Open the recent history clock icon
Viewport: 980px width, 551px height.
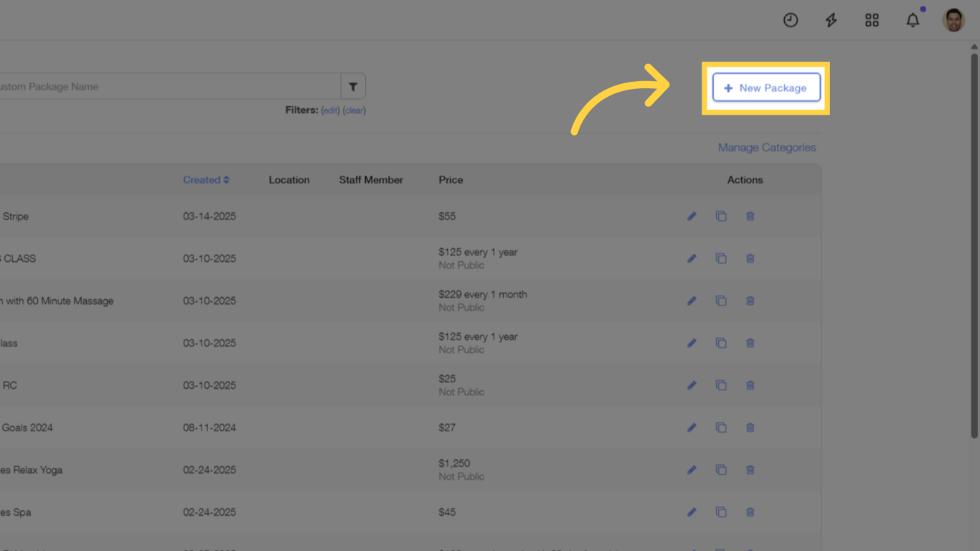[x=791, y=20]
